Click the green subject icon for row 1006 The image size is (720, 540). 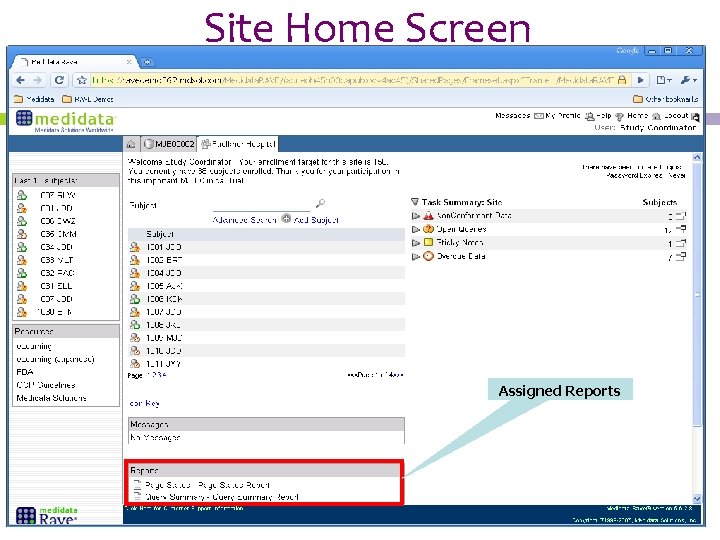pos(135,299)
